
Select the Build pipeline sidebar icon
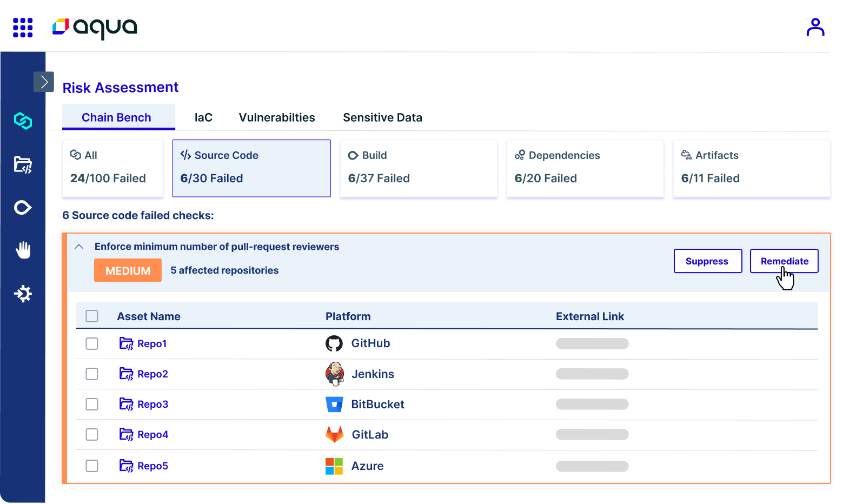[23, 208]
